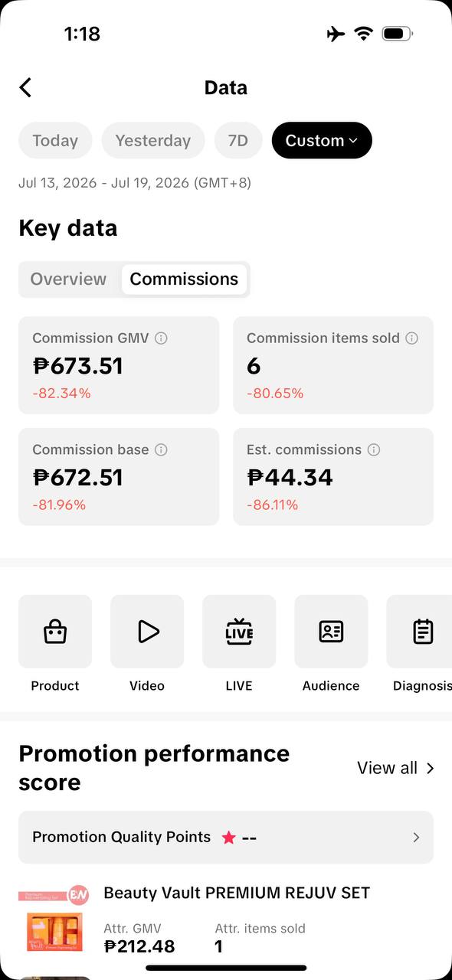This screenshot has height=980, width=452.
Task: Tap the Est. commissions info icon
Action: [373, 450]
